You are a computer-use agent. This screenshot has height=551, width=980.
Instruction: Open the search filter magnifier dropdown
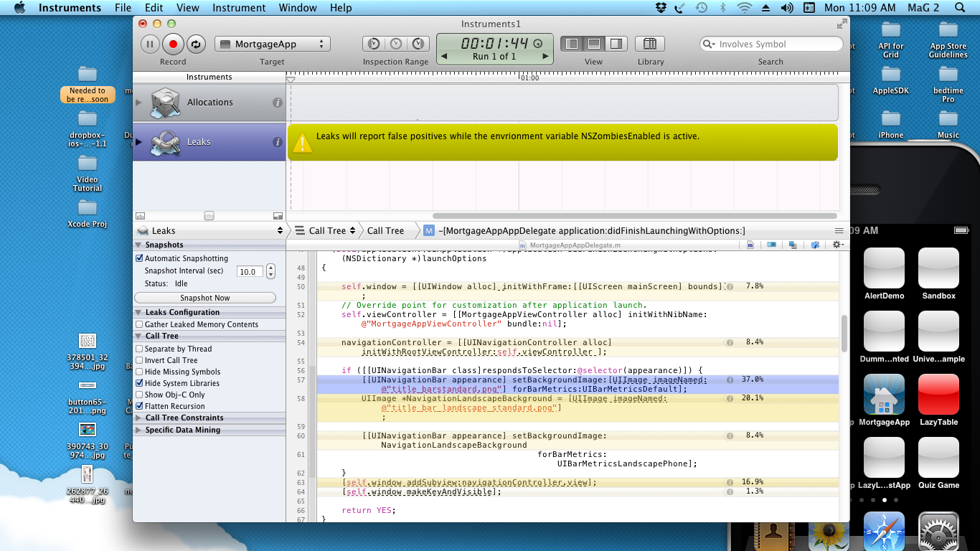tap(709, 44)
